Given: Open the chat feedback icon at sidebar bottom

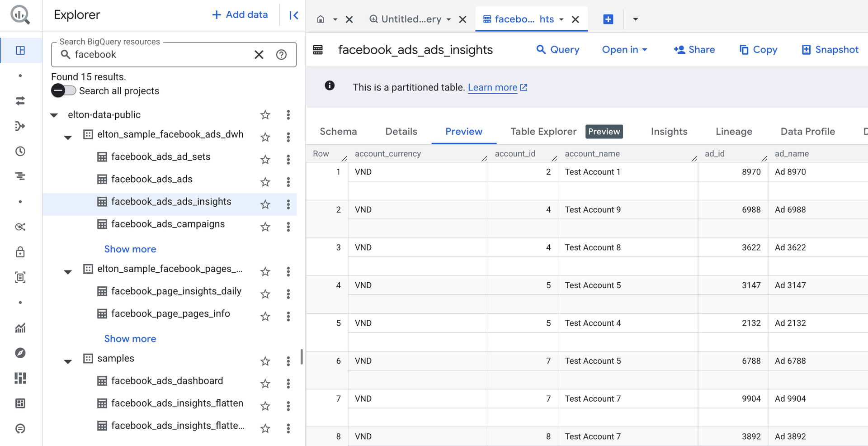Looking at the screenshot, I should [20, 428].
